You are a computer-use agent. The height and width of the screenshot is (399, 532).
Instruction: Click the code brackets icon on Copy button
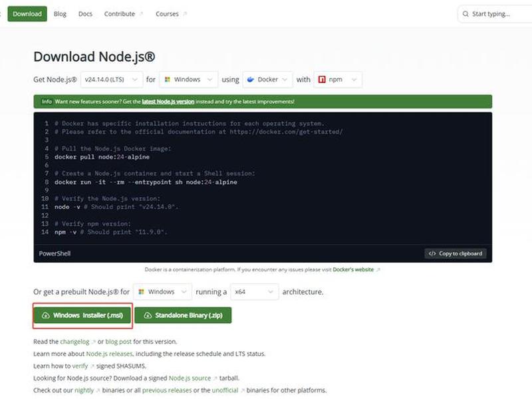pos(432,253)
